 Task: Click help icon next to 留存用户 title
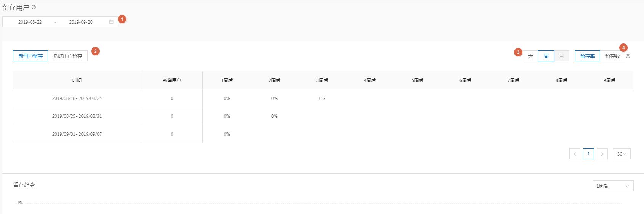[x=34, y=7]
